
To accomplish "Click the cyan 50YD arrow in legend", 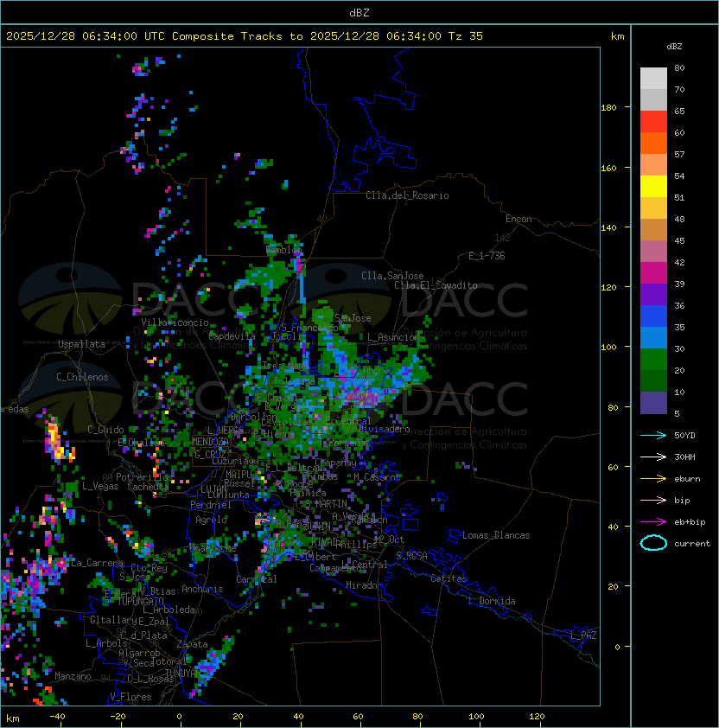I will (653, 436).
